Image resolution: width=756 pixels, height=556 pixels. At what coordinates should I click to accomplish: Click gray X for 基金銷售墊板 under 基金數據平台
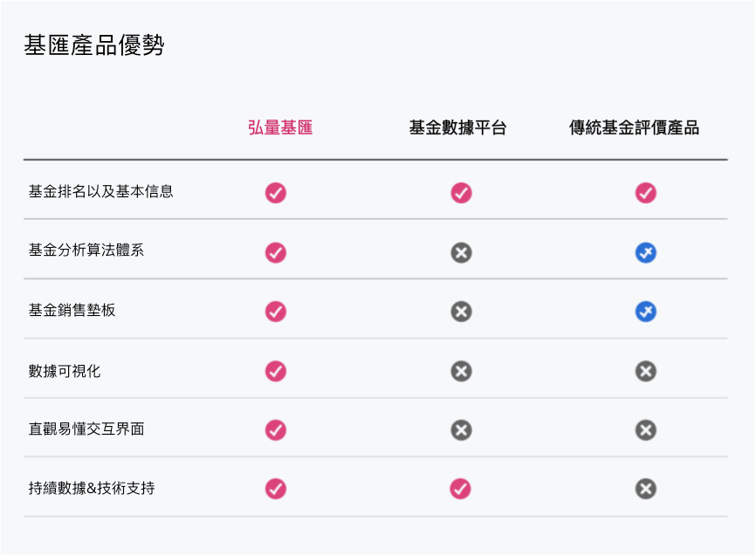pyautogui.click(x=462, y=312)
